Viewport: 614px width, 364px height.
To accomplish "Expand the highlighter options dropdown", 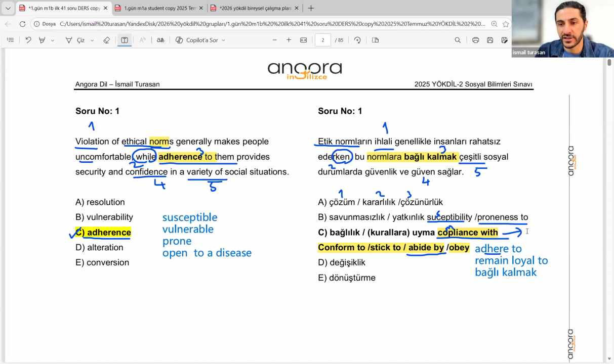I will [x=52, y=40].
